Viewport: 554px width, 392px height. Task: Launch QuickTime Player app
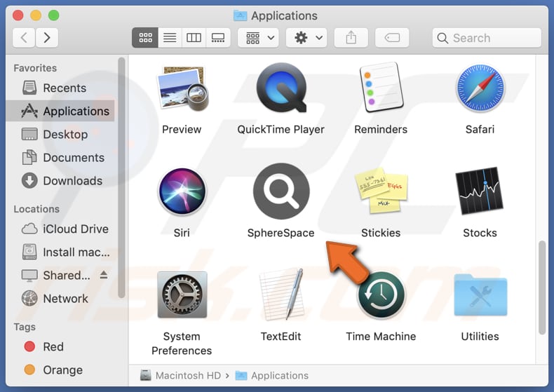pos(281,88)
